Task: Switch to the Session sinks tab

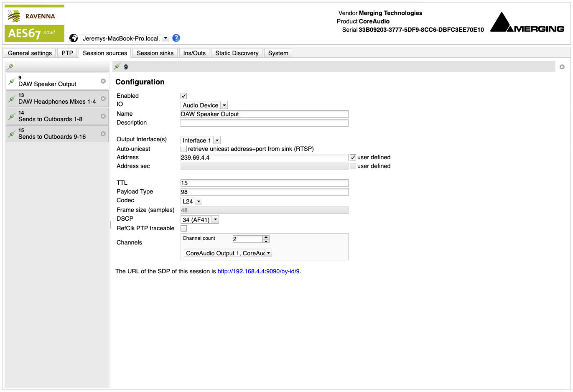Action: pos(155,53)
